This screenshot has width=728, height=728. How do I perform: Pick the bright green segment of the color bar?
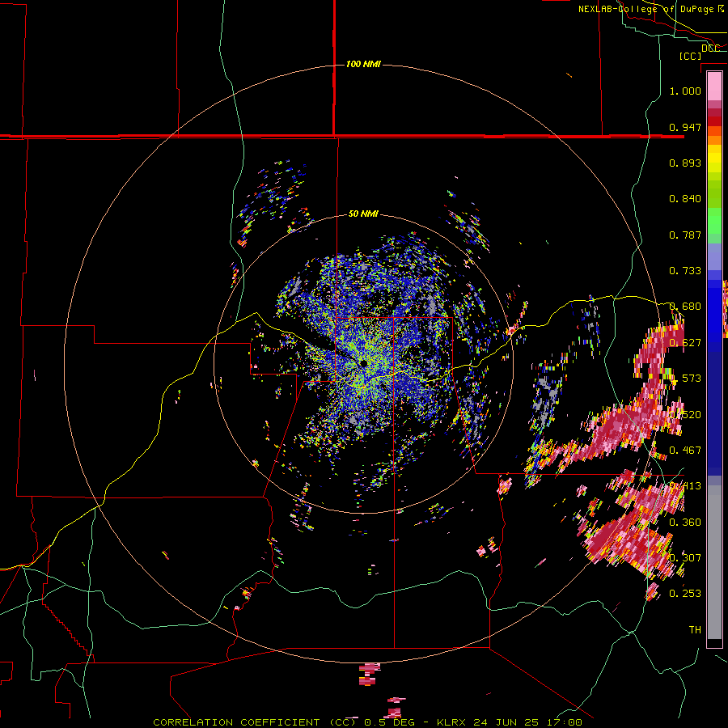tap(714, 221)
